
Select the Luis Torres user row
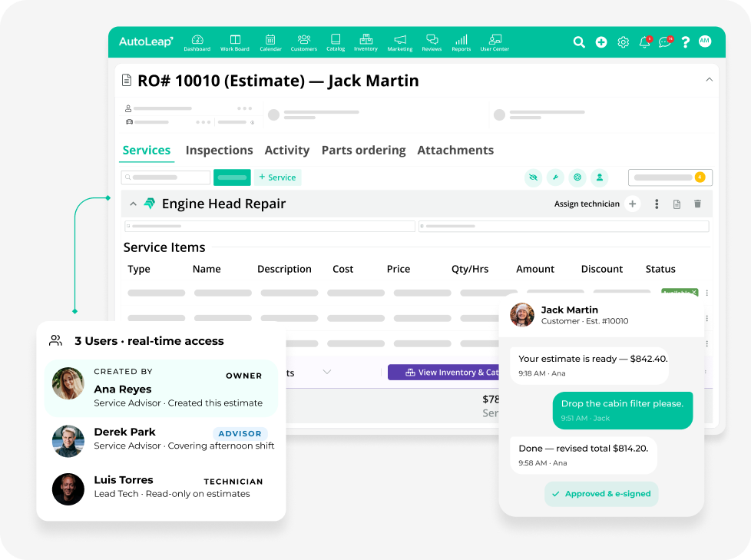[161, 489]
